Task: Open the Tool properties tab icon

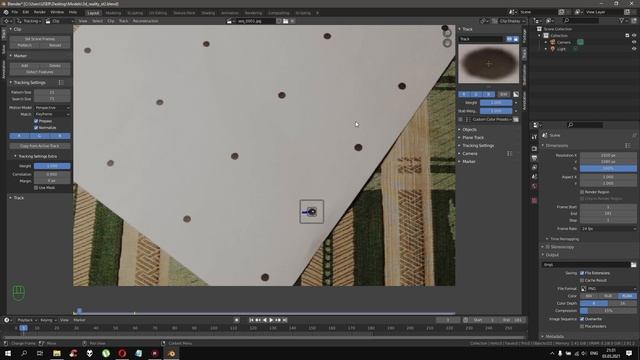Action: (534, 137)
